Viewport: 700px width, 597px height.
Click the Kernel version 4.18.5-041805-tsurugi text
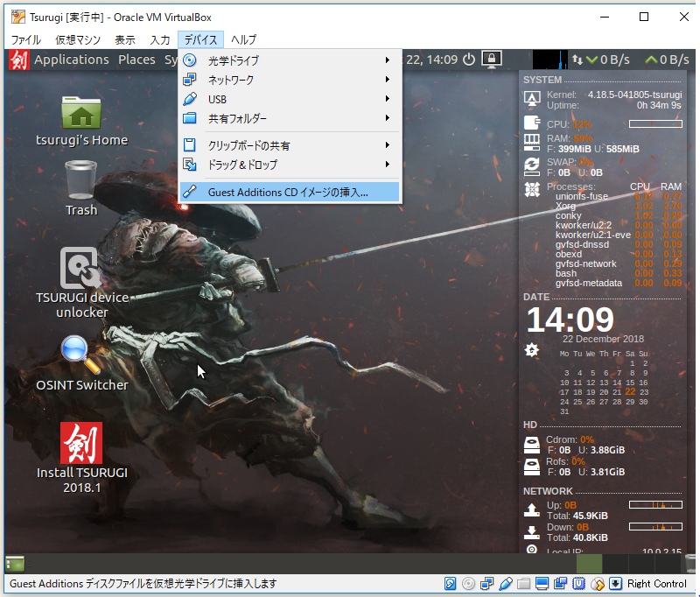click(635, 95)
